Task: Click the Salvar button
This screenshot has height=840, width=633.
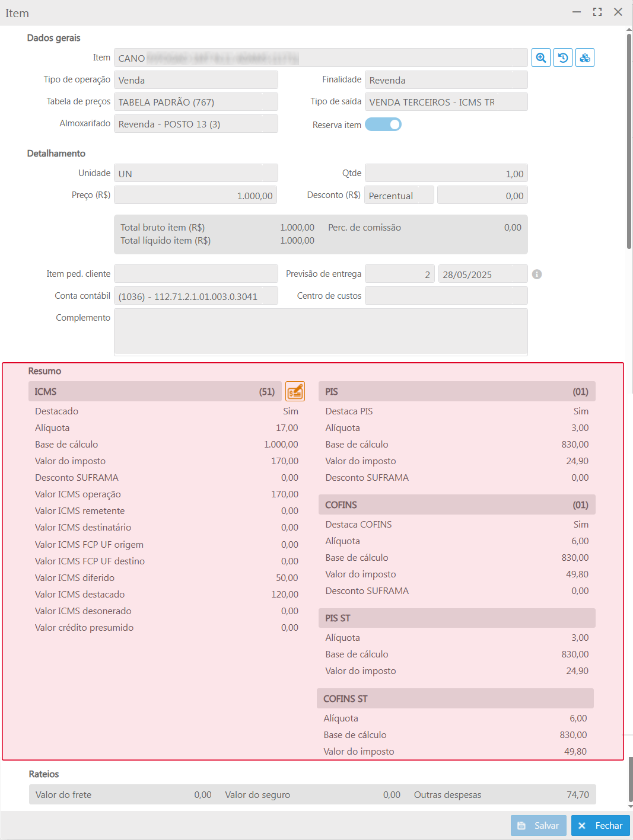Action: (x=538, y=825)
